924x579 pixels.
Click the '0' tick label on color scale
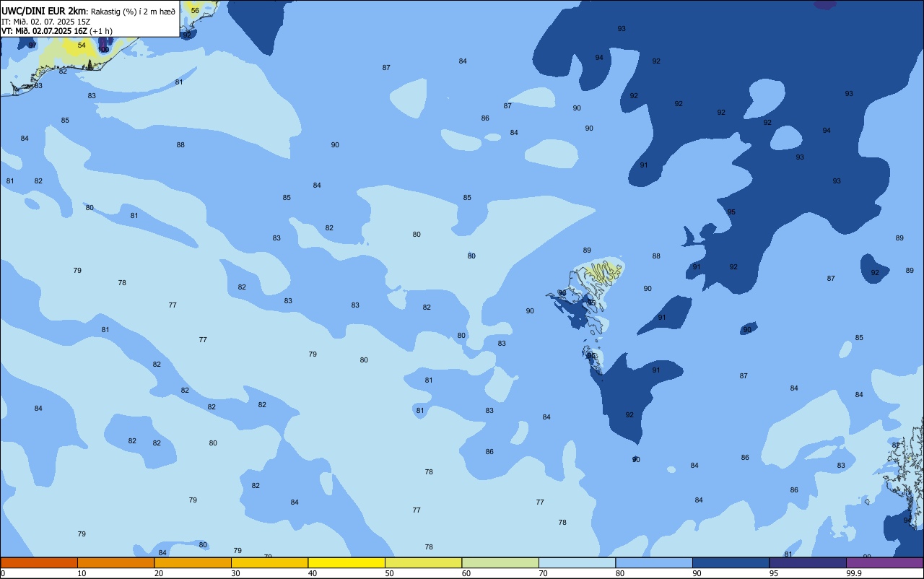coord(3,573)
